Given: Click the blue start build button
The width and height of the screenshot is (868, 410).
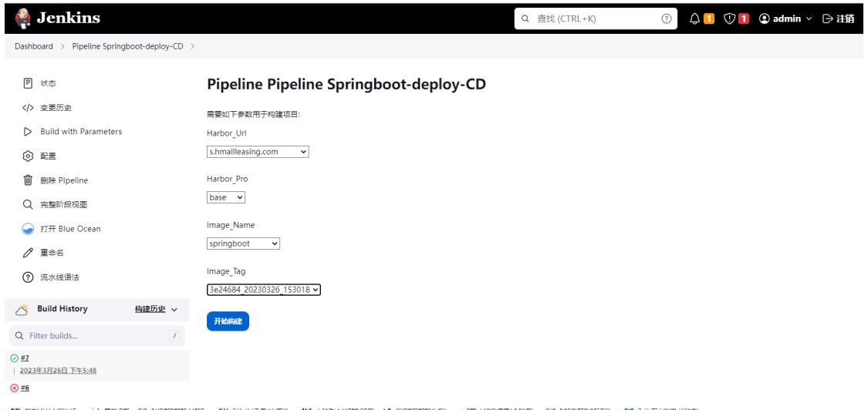Looking at the screenshot, I should tap(228, 321).
